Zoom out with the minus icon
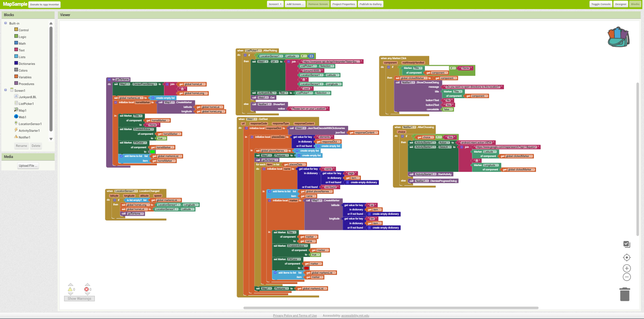This screenshot has height=319, width=644. (626, 277)
